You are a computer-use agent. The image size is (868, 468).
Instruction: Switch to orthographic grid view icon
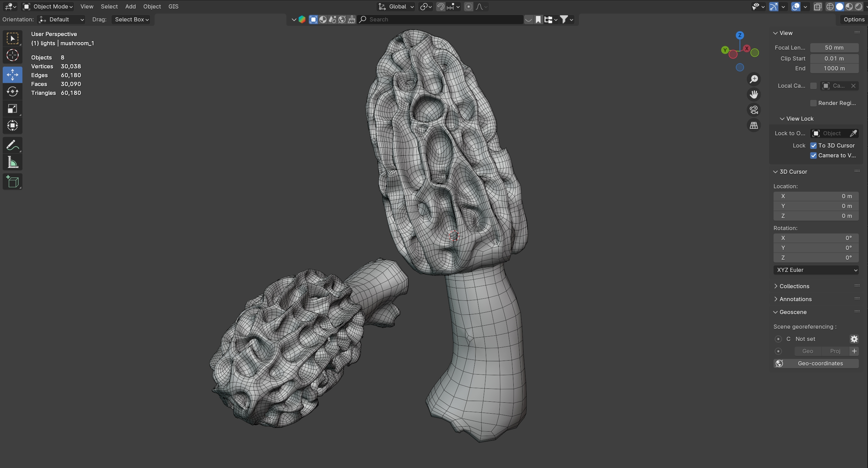point(754,125)
